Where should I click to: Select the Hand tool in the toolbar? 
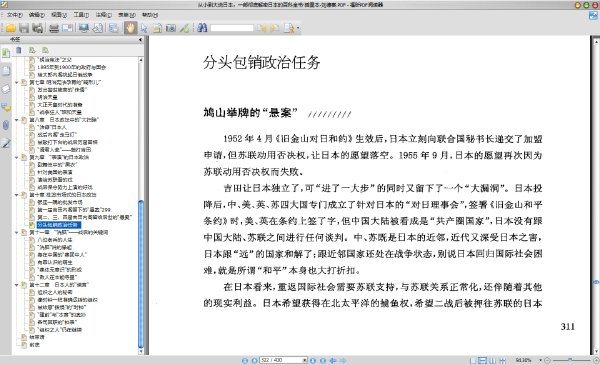[x=130, y=28]
